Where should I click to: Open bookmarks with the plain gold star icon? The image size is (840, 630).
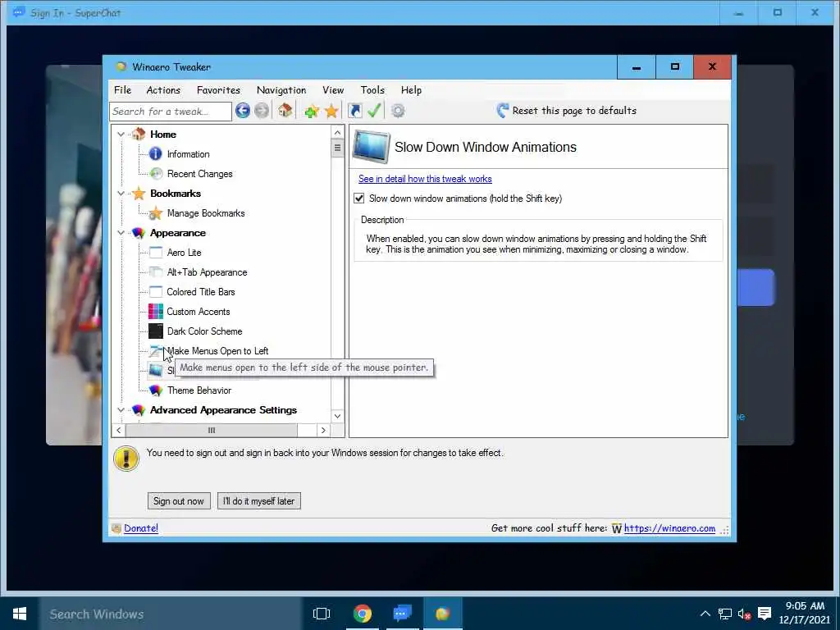pos(331,111)
